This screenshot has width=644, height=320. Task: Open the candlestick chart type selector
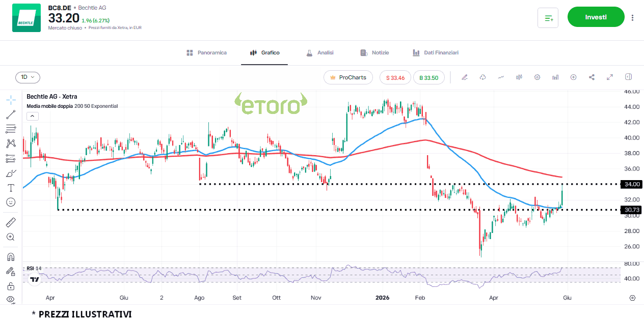coord(519,77)
